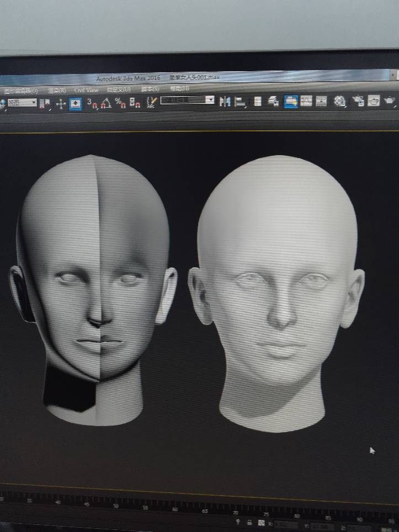Open the Material Editor icon

pos(340,101)
